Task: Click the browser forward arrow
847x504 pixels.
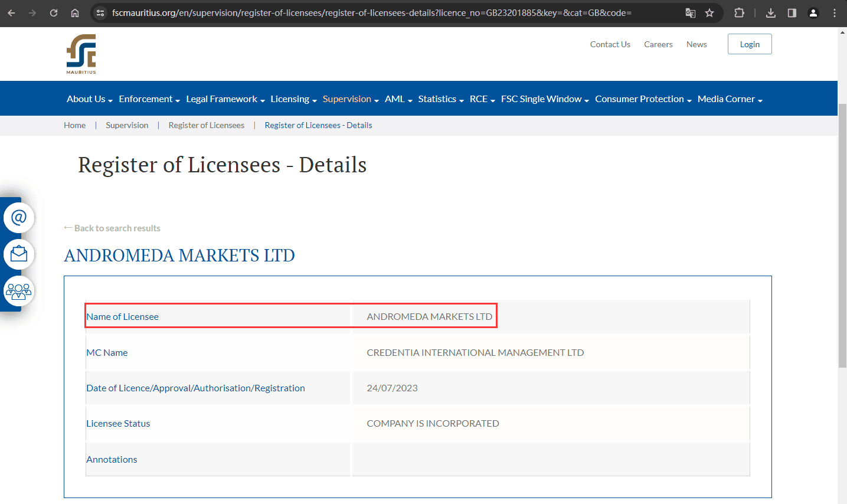Action: click(32, 12)
